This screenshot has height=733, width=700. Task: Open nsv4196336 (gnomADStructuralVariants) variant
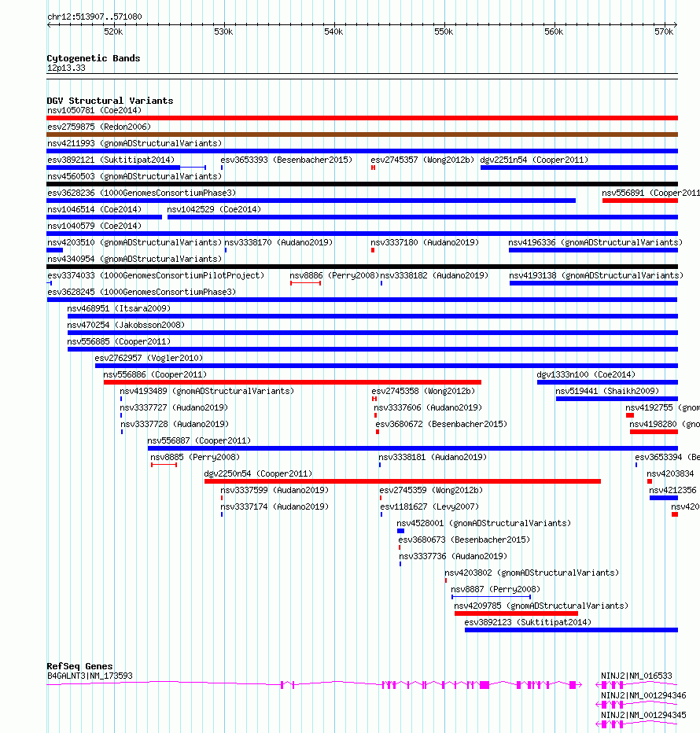pyautogui.click(x=595, y=242)
